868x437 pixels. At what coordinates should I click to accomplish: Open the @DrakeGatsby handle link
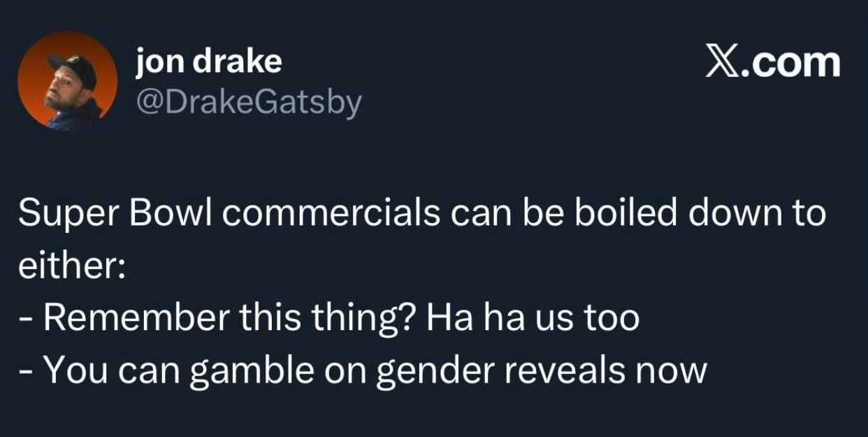click(248, 102)
